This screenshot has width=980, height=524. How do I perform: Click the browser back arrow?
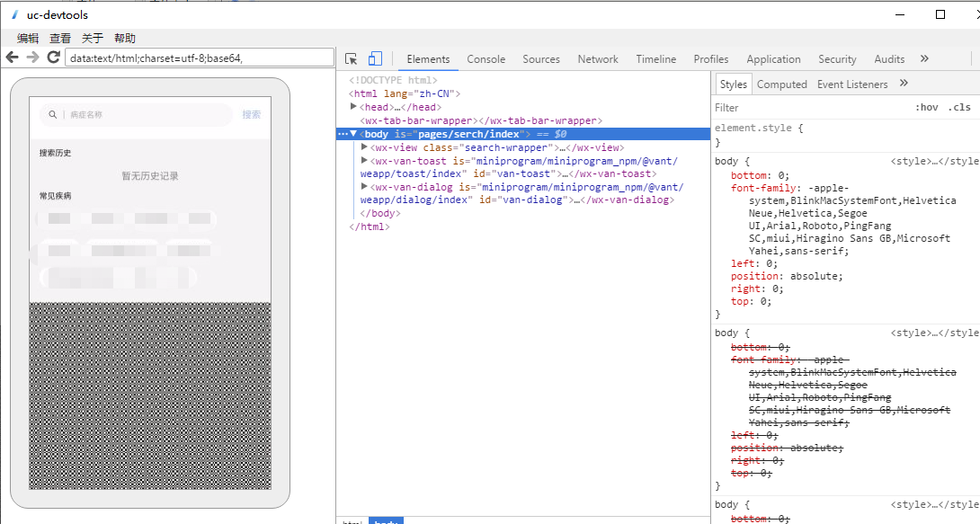[12, 58]
